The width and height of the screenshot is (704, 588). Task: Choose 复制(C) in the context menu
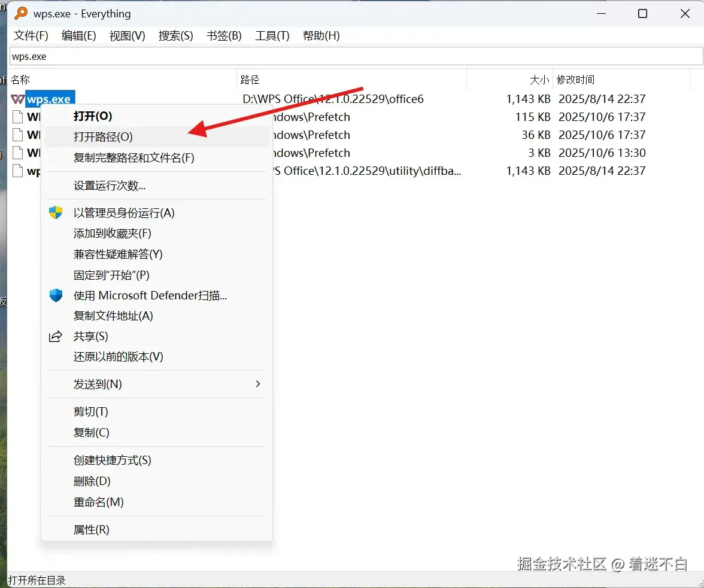[157, 432]
